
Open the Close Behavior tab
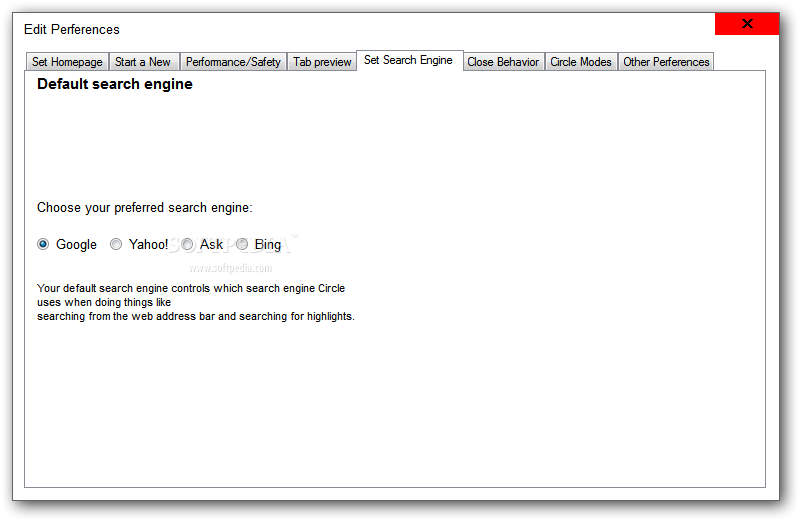pyautogui.click(x=503, y=62)
